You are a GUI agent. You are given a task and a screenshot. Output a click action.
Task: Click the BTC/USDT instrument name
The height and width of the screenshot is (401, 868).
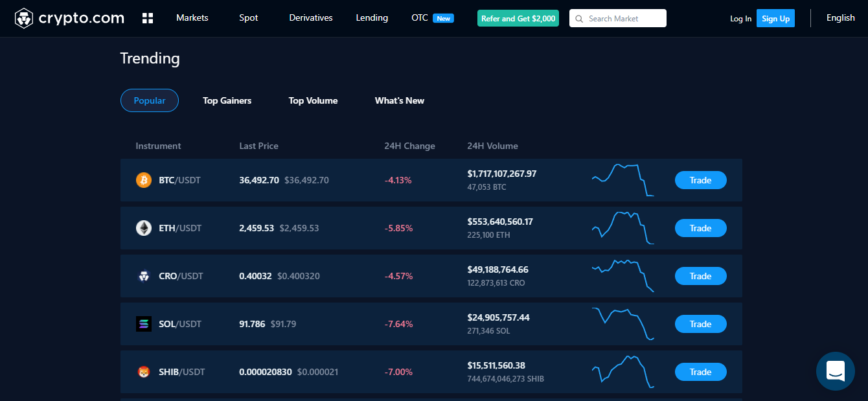tap(180, 180)
